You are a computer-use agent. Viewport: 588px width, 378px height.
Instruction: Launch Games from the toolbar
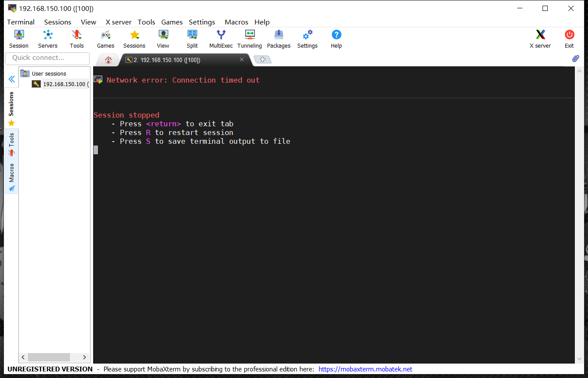(x=105, y=38)
